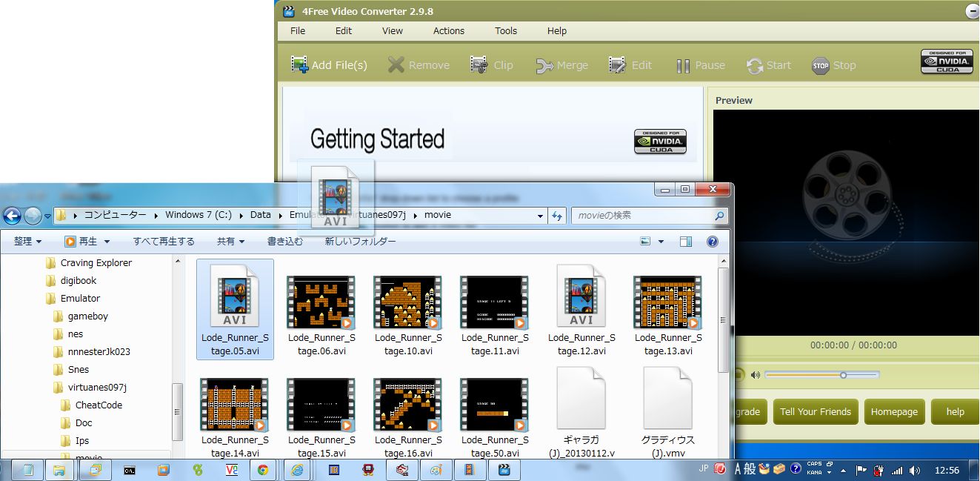The image size is (980, 481).
Task: Click the Tell Your Friends button
Action: click(x=816, y=411)
